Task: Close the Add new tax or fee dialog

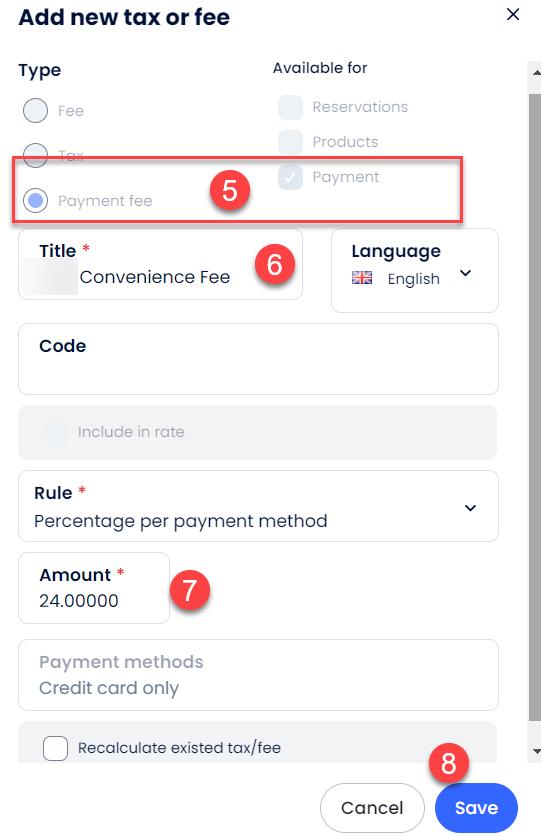Action: (513, 14)
